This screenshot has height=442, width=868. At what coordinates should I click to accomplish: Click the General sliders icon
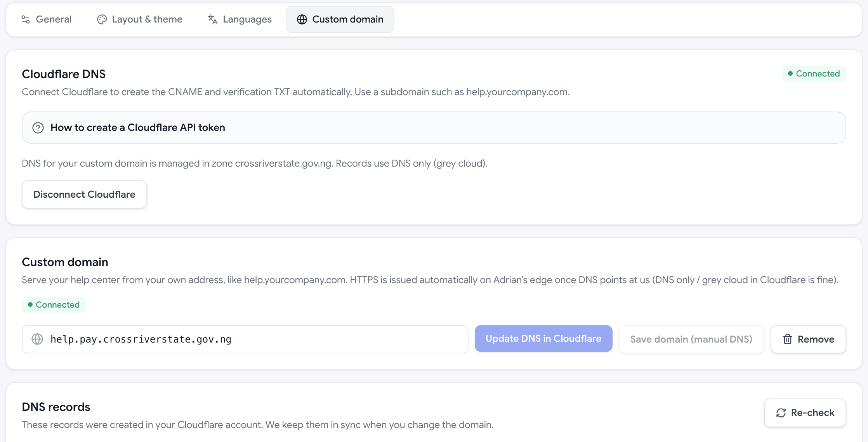coord(26,19)
